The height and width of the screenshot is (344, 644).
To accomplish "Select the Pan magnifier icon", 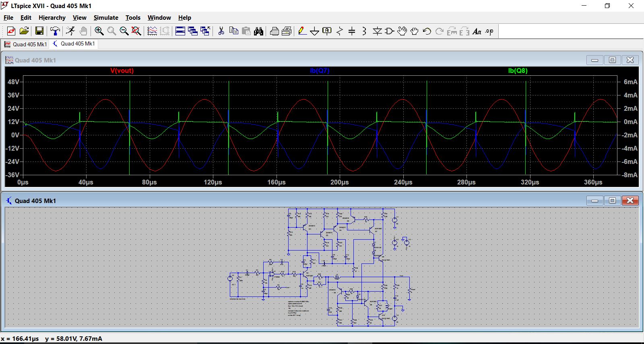I will 111,31.
